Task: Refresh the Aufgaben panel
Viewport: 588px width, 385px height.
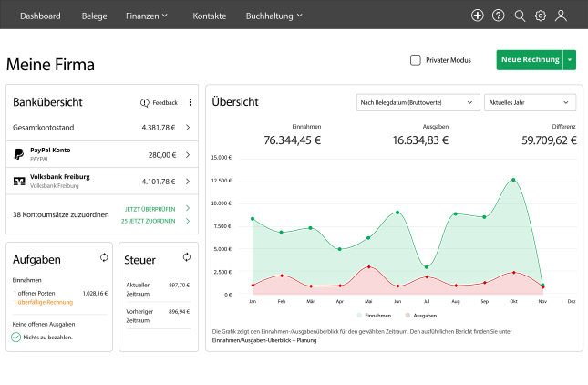Action: [x=105, y=258]
